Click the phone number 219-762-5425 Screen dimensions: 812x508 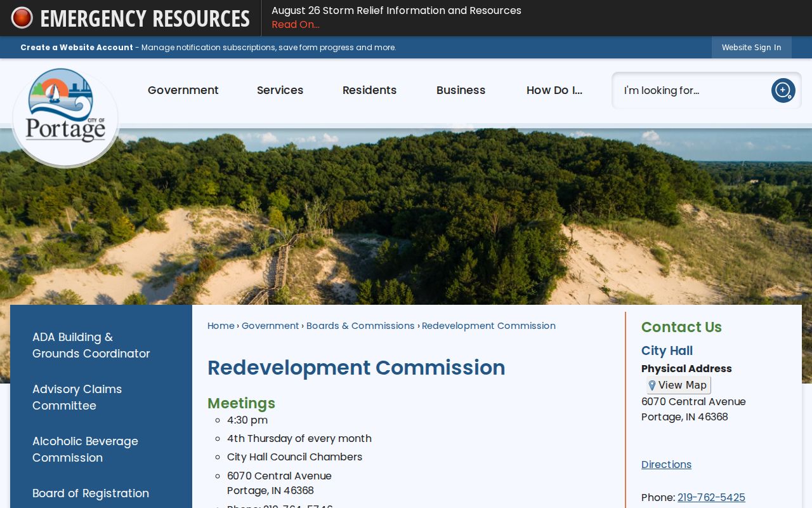click(x=711, y=498)
